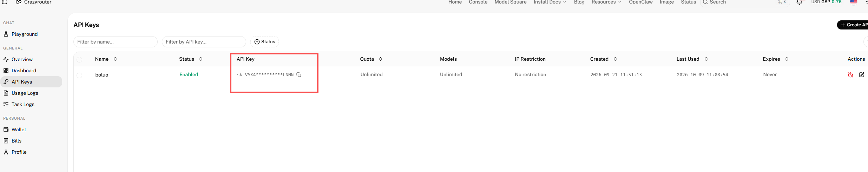Open Task Logs in sidebar

click(x=31, y=104)
